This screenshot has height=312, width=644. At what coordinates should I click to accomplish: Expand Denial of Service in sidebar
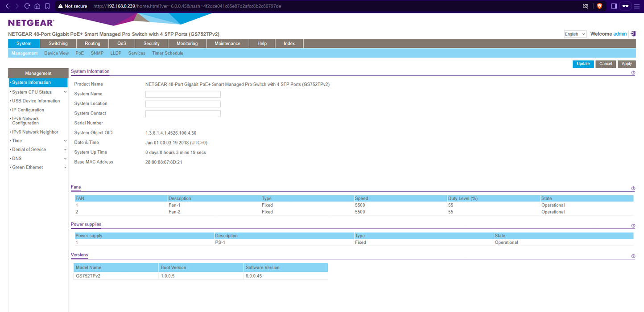tap(66, 150)
